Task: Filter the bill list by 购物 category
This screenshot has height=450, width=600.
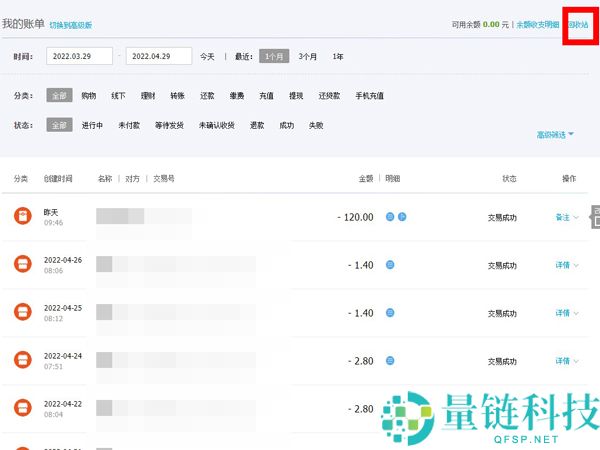Action: 89,96
